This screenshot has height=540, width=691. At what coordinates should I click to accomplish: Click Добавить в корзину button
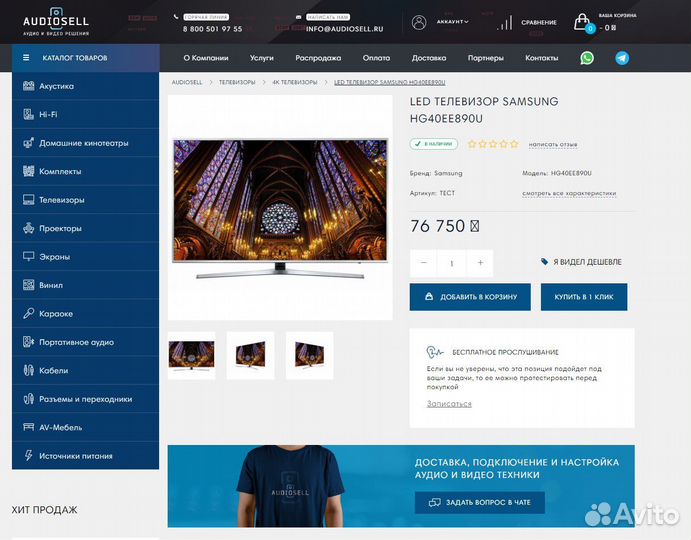pos(470,297)
